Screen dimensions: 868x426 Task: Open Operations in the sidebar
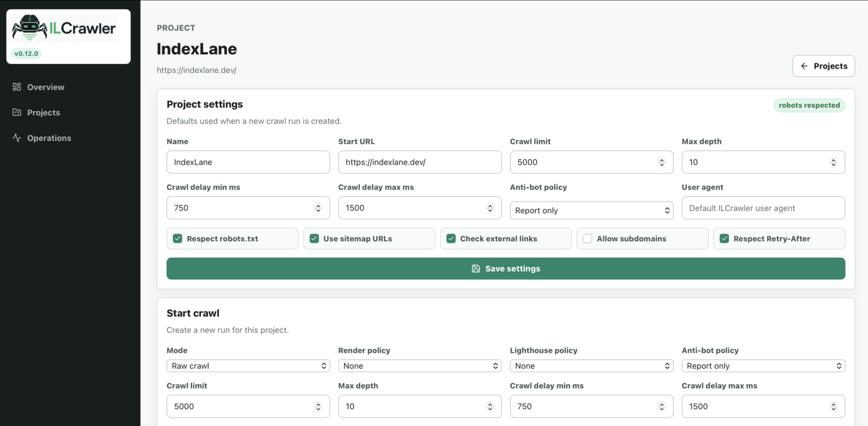click(49, 138)
